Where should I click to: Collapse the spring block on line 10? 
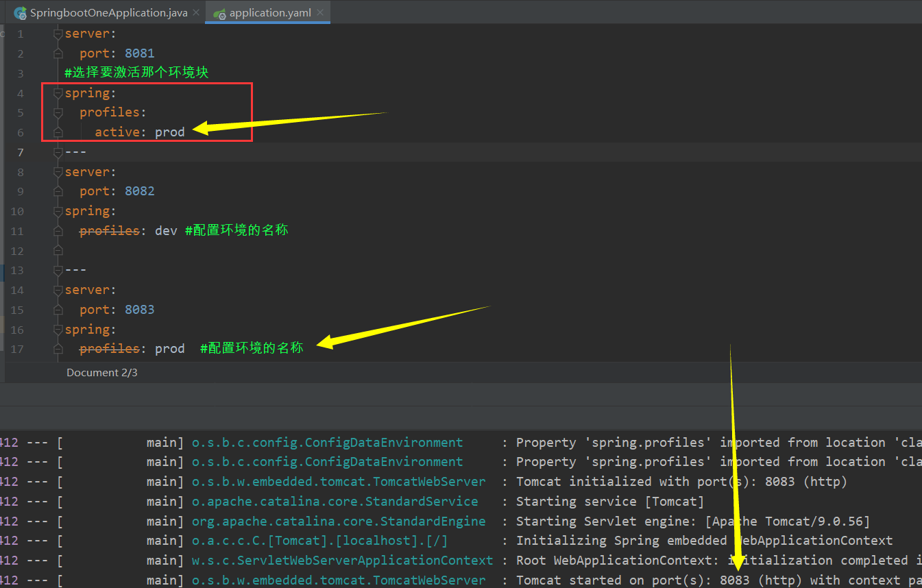58,211
